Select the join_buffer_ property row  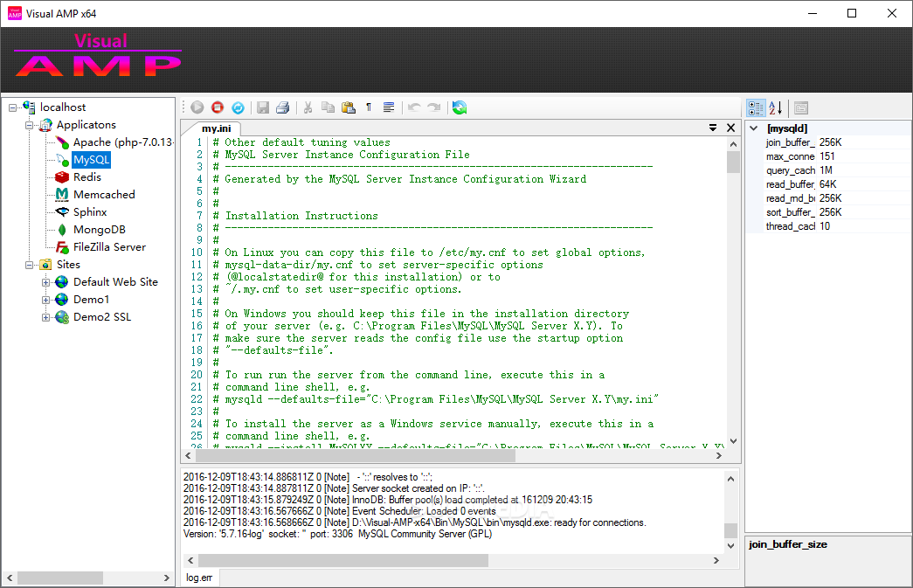coord(837,142)
